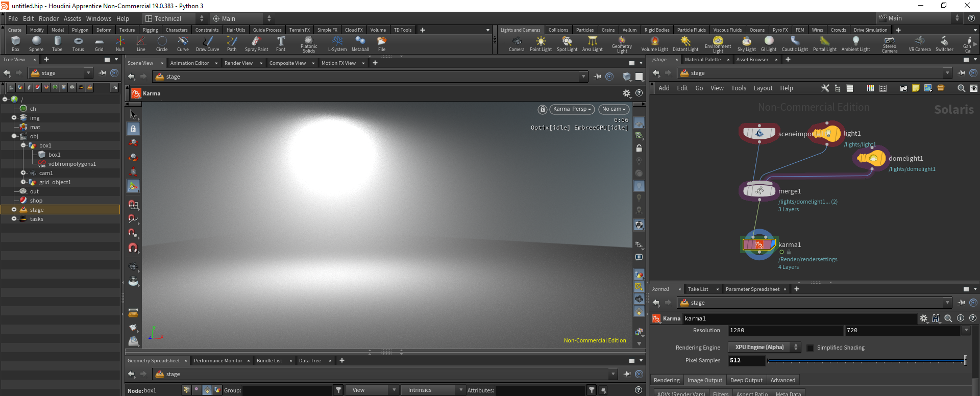Enable the Simplified Shading checkbox
Viewport: 980px width, 396px height.
[x=810, y=348]
